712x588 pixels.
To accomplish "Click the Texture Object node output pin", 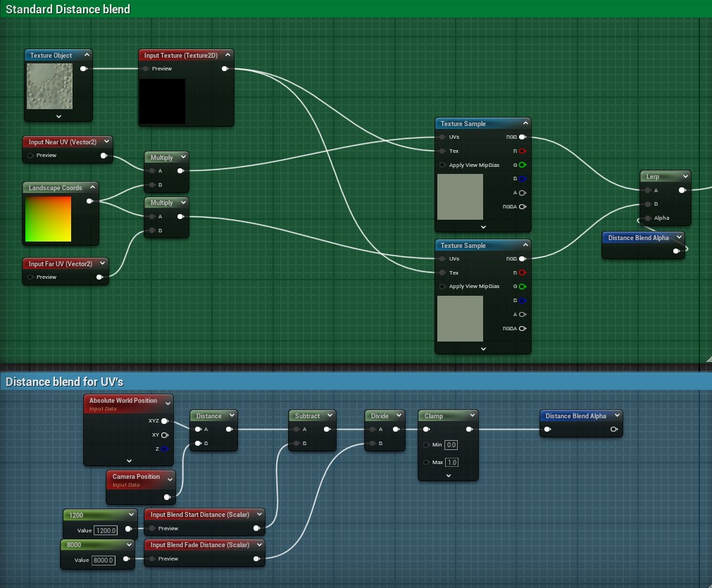I will pos(83,69).
